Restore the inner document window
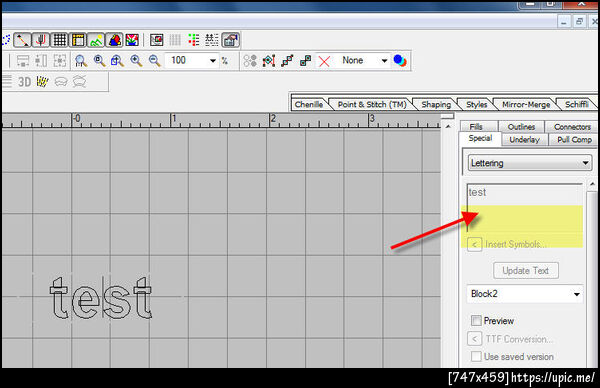The image size is (600, 388). coord(579,21)
